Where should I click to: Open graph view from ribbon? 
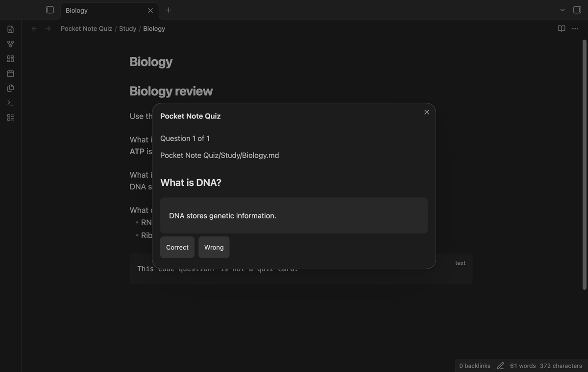pyautogui.click(x=10, y=44)
